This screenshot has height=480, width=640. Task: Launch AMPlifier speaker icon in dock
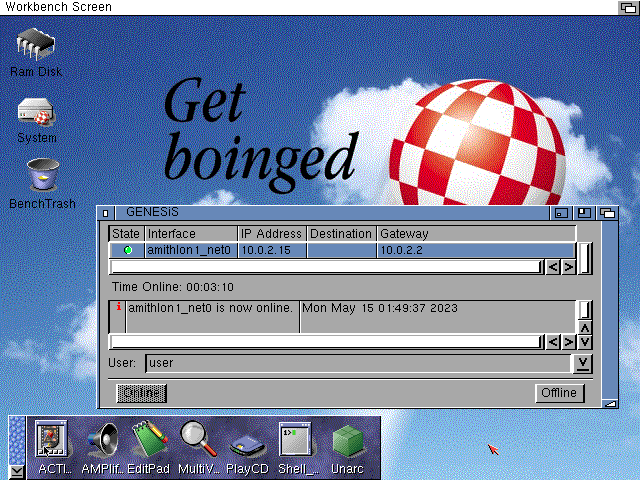pyautogui.click(x=103, y=440)
